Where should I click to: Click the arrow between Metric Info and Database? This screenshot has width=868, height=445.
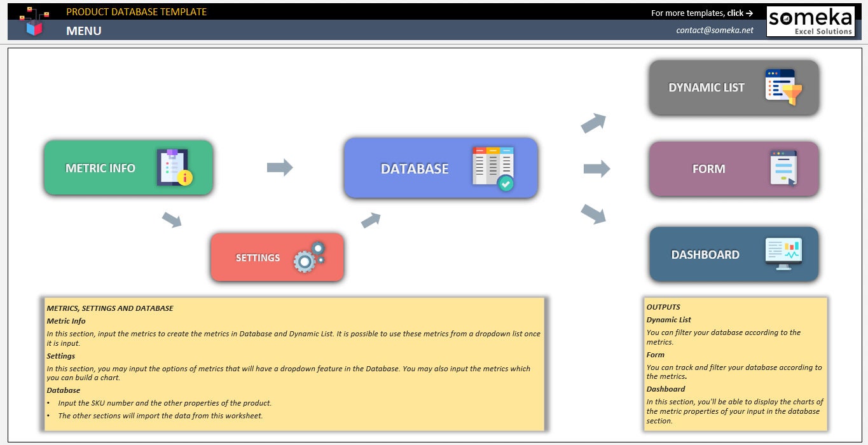[x=280, y=167]
